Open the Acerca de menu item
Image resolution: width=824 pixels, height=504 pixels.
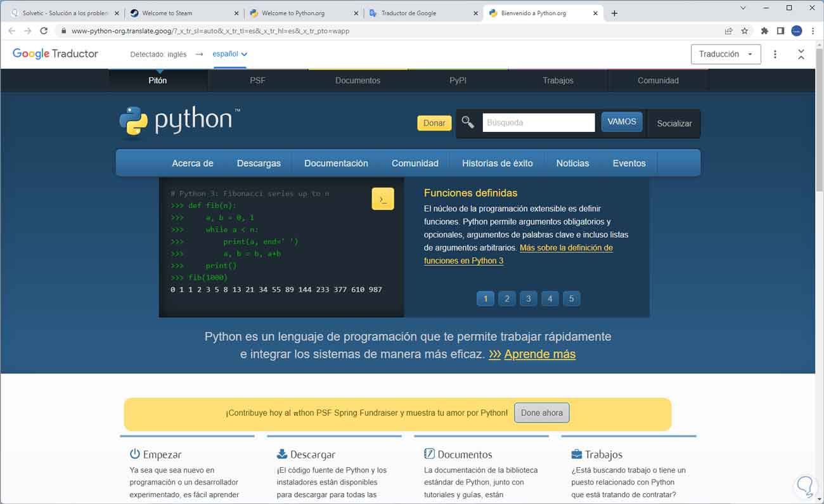pyautogui.click(x=193, y=163)
